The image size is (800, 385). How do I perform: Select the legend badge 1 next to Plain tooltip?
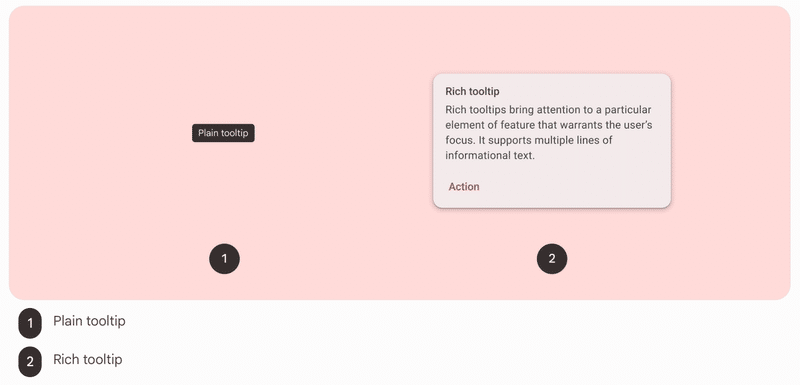[x=30, y=323]
